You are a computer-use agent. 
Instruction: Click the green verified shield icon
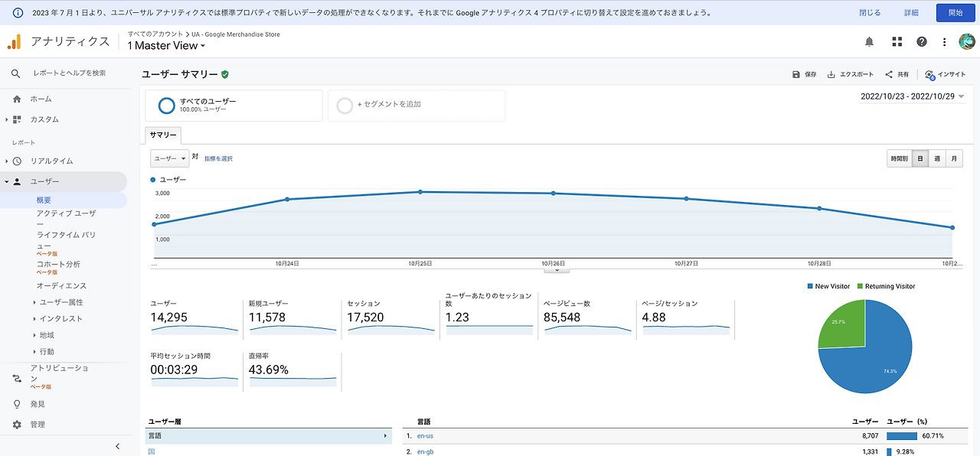(x=225, y=74)
